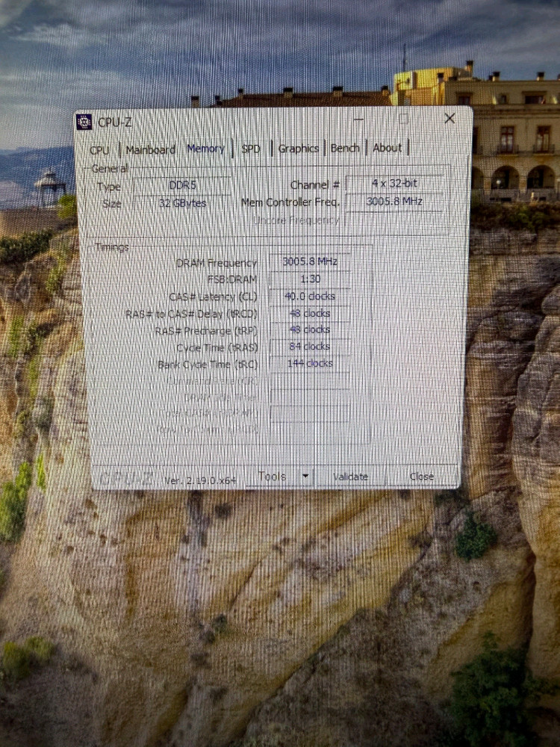Click the 'DRAM Frequency' label
560x747 pixels.
pos(217,263)
